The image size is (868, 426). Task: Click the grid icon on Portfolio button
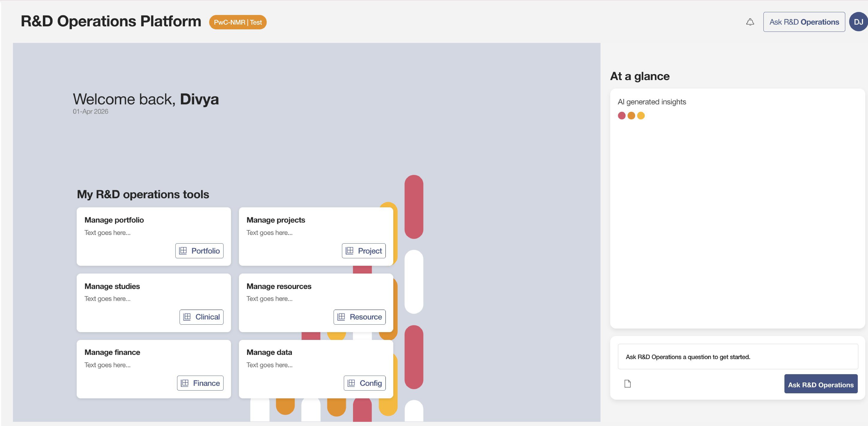(x=183, y=251)
